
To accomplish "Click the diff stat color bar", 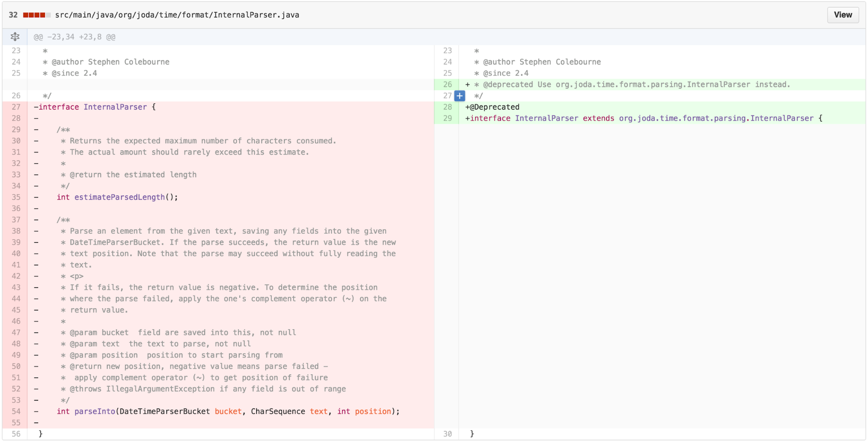I will click(x=37, y=15).
